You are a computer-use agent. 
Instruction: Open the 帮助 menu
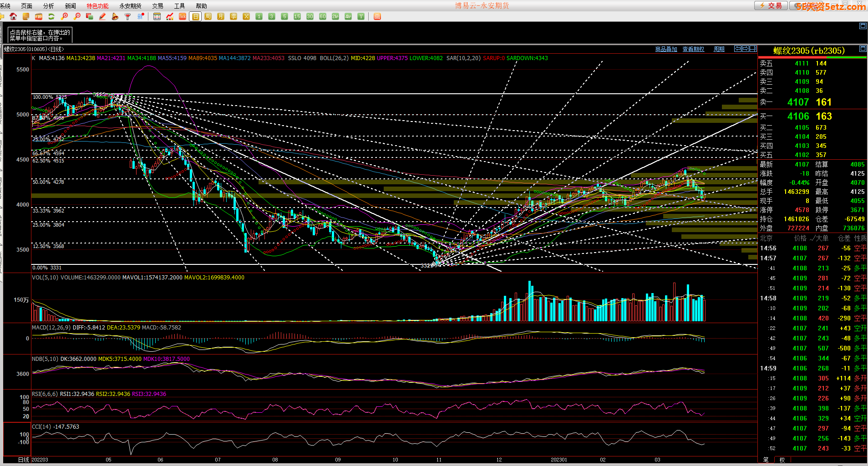tap(202, 6)
